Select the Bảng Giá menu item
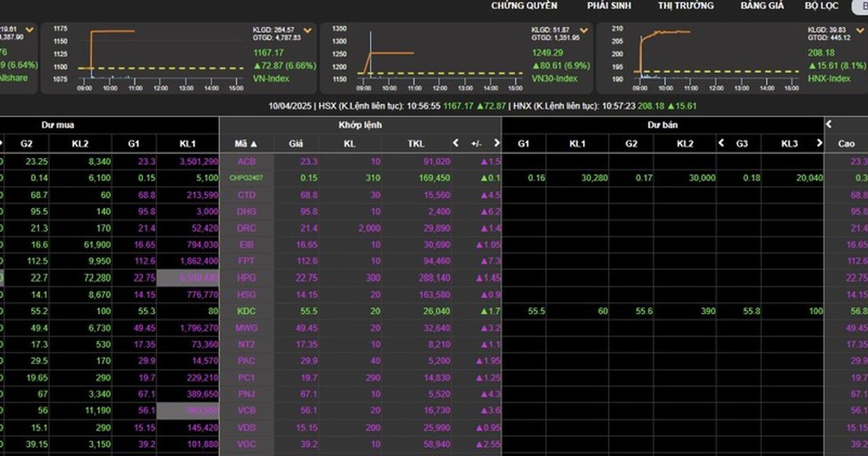The height and width of the screenshot is (456, 868). [x=762, y=6]
